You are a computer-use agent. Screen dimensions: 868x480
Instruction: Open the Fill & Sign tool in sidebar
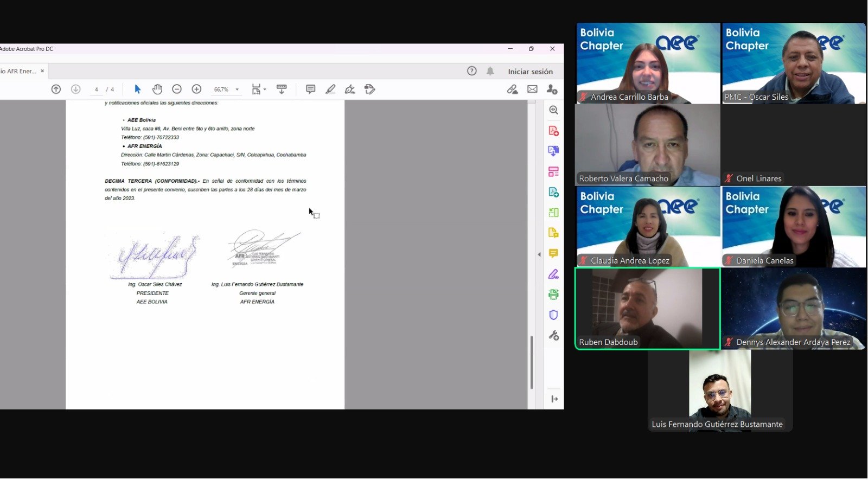click(553, 274)
